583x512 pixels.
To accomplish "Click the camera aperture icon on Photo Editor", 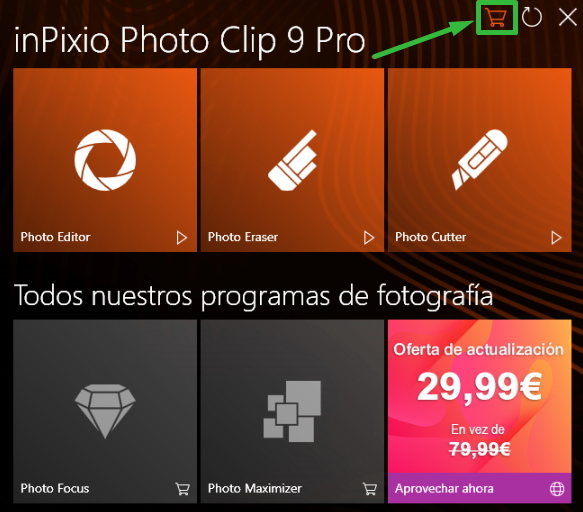I will (x=105, y=160).
